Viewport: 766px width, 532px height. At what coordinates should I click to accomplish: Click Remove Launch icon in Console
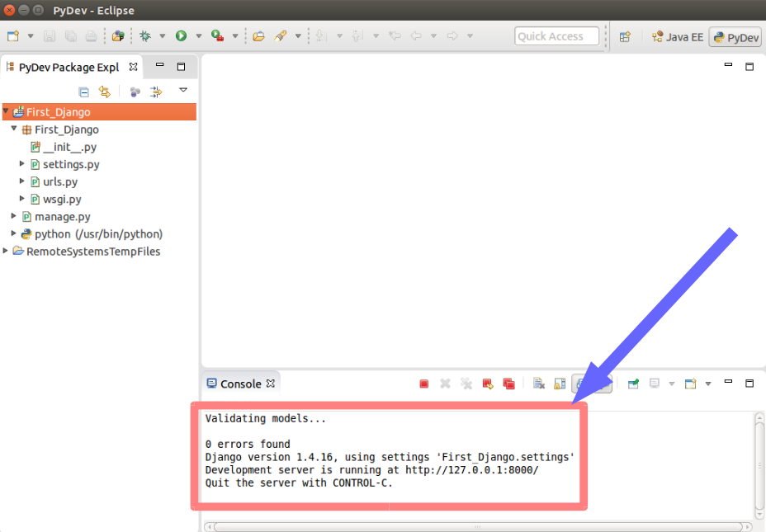[445, 384]
